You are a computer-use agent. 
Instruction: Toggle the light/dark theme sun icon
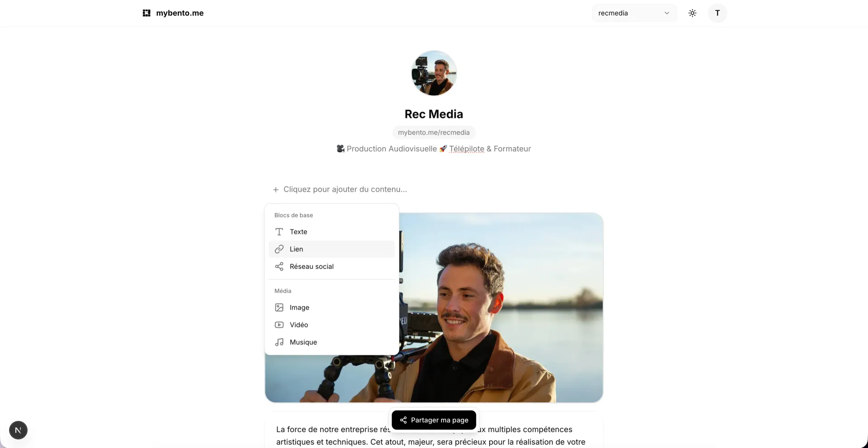click(692, 13)
